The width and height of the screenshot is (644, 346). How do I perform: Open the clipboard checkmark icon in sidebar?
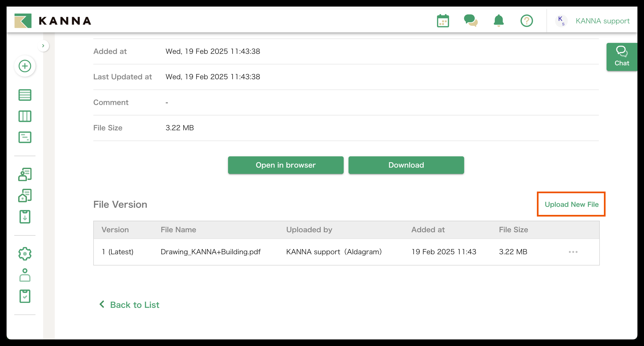click(25, 296)
